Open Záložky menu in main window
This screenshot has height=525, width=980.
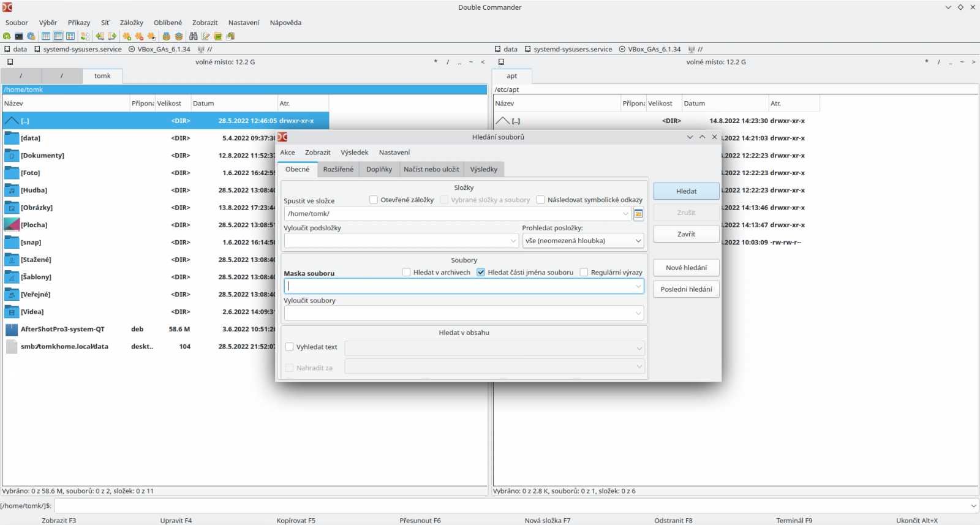[132, 23]
